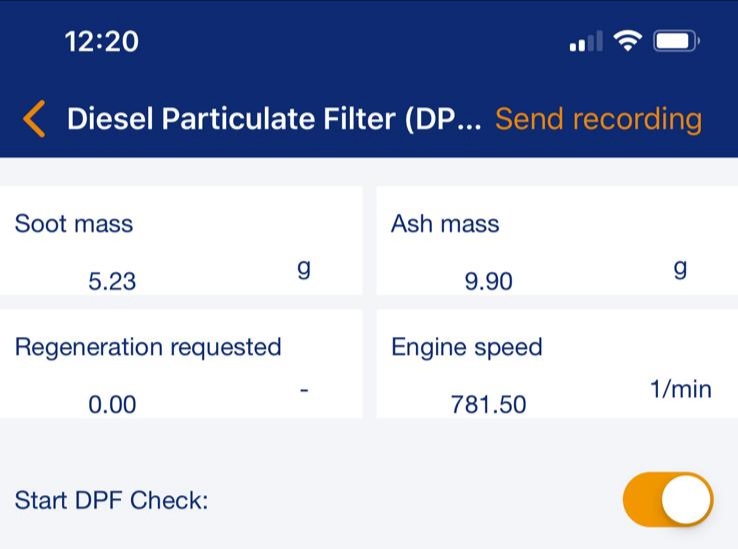Image resolution: width=738 pixels, height=549 pixels.
Task: Tap the 12:20 clock in status bar
Action: (x=101, y=41)
